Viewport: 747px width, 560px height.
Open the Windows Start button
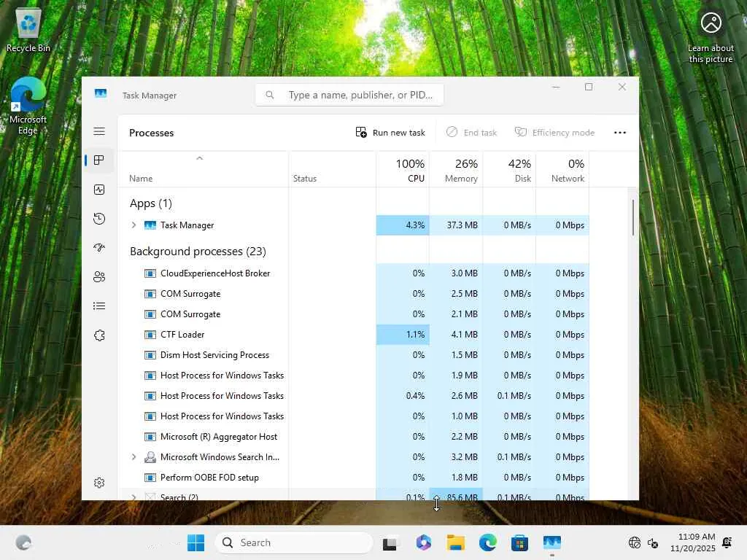pos(196,542)
